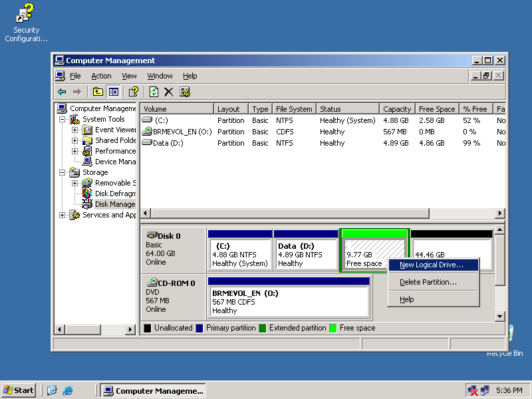Sort by the File System column header
Screen dimensions: 532x399
(294, 109)
